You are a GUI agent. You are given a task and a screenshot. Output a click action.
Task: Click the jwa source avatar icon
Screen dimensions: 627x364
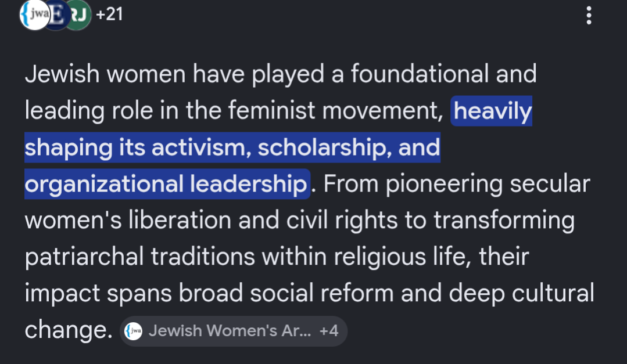(35, 14)
